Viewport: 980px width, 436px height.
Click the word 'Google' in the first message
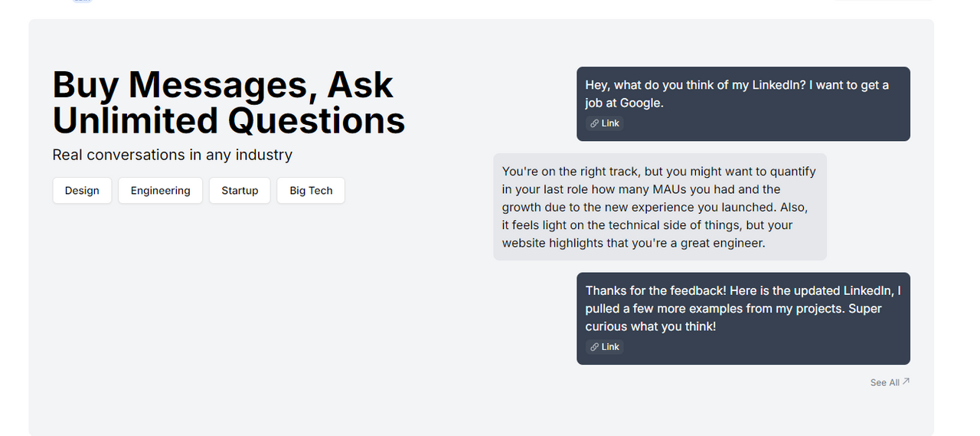pyautogui.click(x=639, y=103)
